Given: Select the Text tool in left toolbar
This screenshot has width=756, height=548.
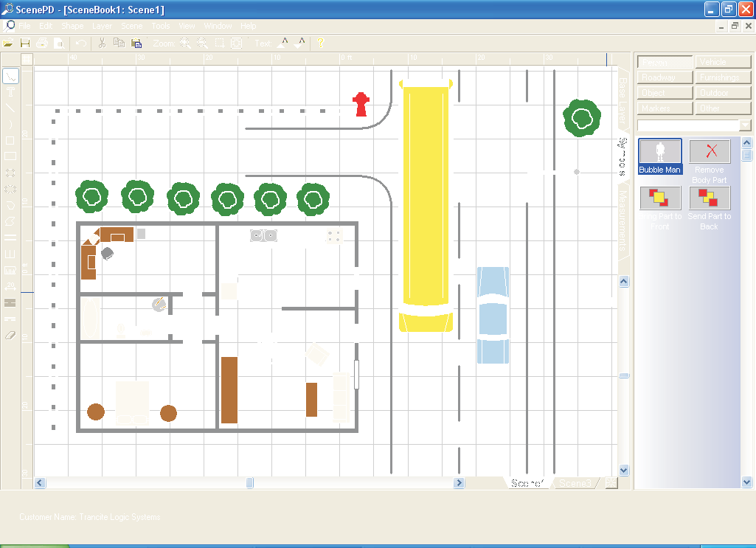Looking at the screenshot, I should 10,91.
